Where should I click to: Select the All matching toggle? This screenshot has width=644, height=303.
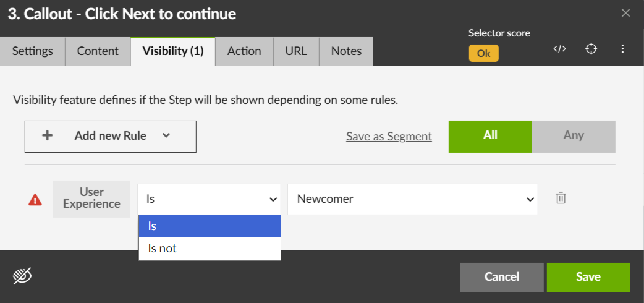(x=490, y=136)
